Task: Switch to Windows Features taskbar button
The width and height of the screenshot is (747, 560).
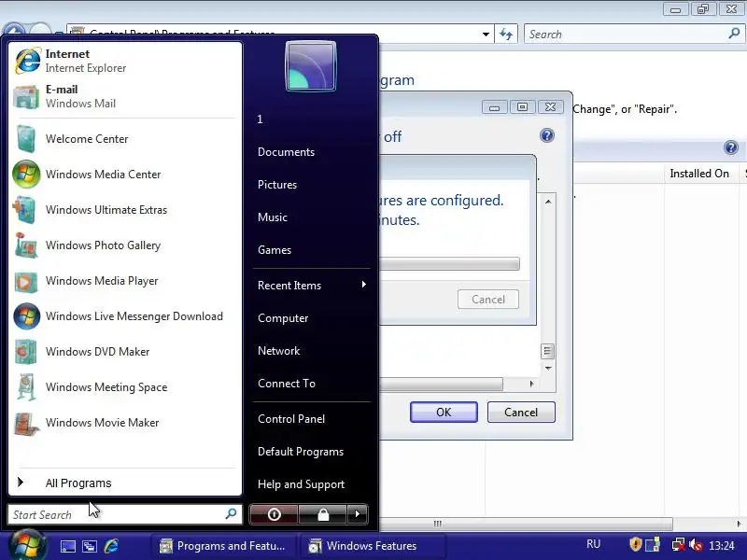Action: tap(373, 546)
